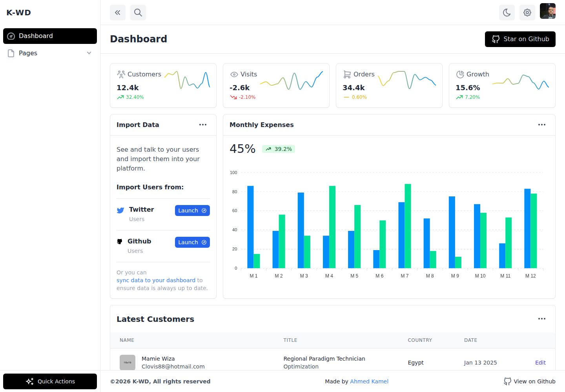The image size is (565, 392).
Task: Click Star on Github button
Action: point(520,39)
